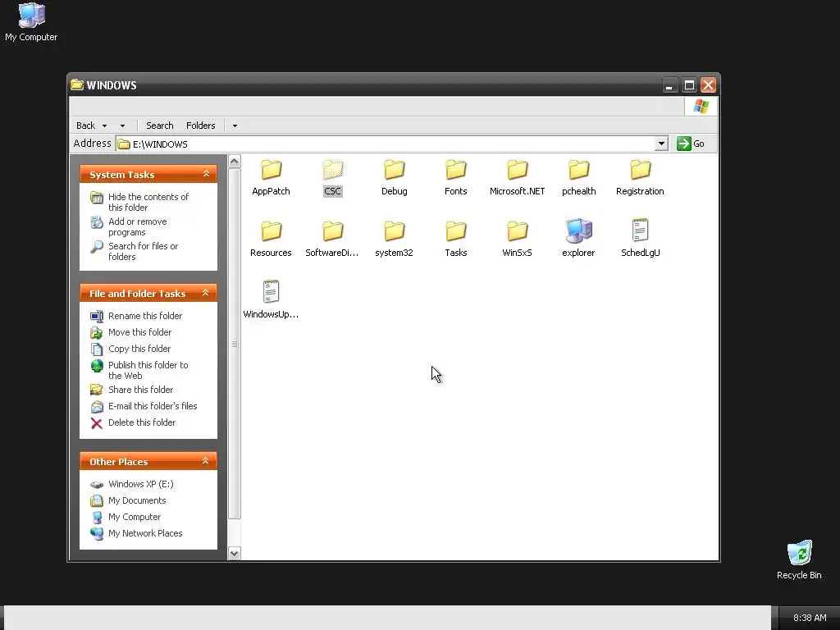
Task: Select the Microsoft.NET folder
Action: coord(518,178)
